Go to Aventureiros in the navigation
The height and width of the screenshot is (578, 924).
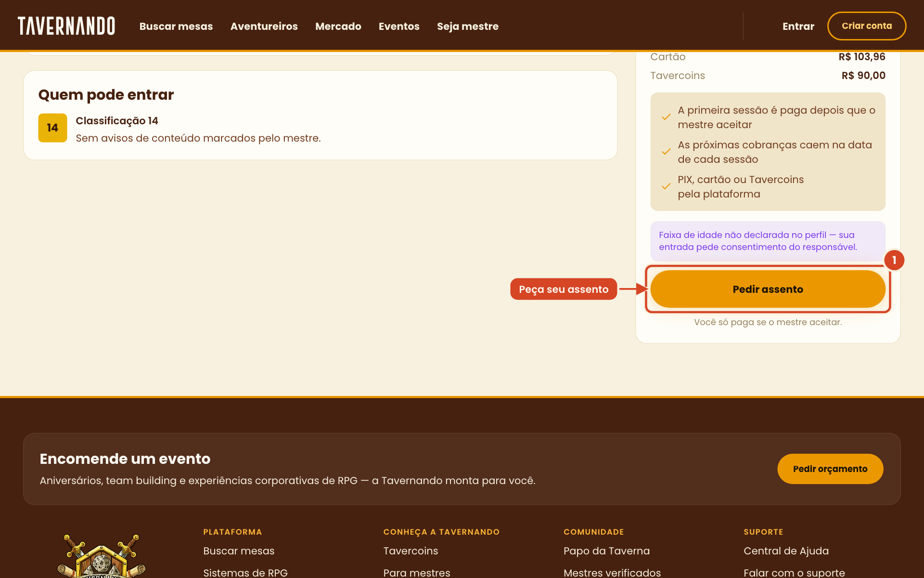tap(264, 26)
